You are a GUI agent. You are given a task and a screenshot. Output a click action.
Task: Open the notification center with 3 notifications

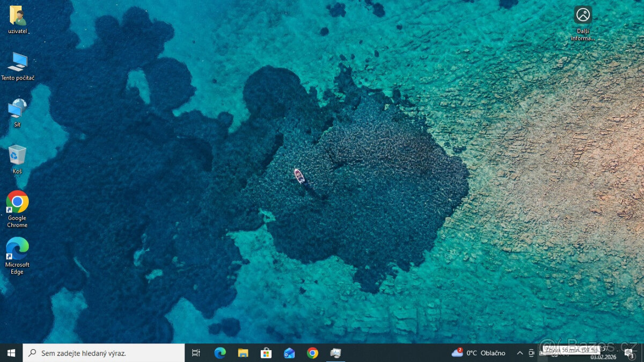(629, 353)
